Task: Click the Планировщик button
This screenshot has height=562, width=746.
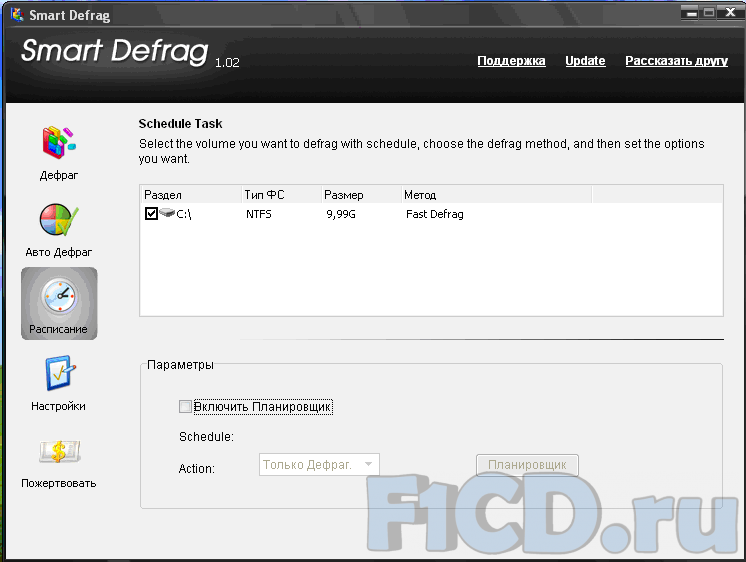Action: point(527,465)
